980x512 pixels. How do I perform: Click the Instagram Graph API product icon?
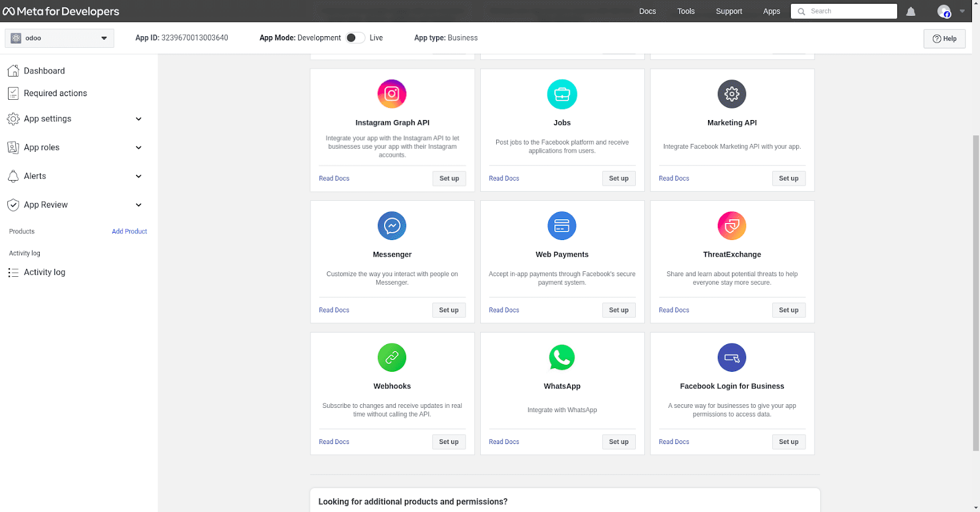click(x=392, y=94)
